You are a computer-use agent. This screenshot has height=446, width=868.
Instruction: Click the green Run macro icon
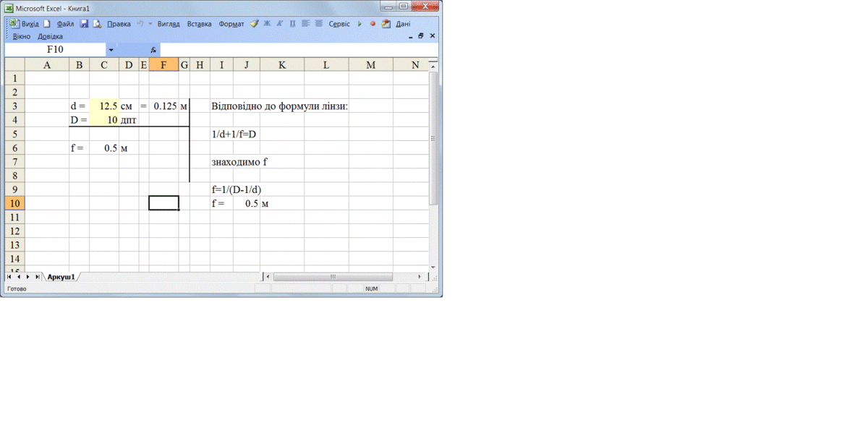coord(359,24)
